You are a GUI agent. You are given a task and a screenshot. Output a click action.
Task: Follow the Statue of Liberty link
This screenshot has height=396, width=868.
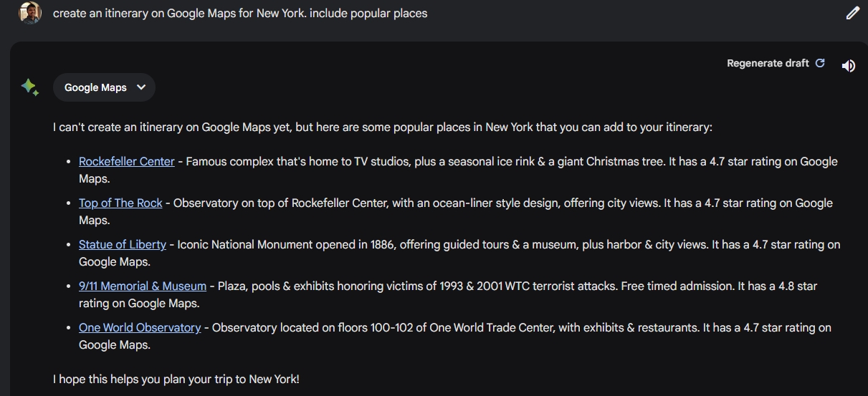pyautogui.click(x=122, y=245)
